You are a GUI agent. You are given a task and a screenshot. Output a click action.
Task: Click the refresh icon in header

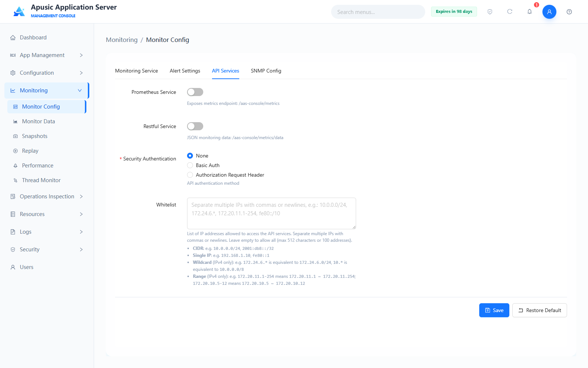pos(510,12)
